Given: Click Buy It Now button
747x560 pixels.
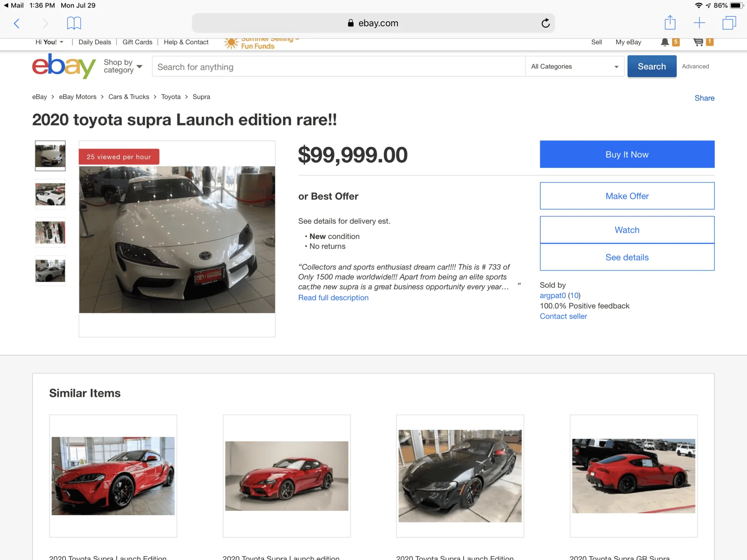Looking at the screenshot, I should tap(627, 154).
